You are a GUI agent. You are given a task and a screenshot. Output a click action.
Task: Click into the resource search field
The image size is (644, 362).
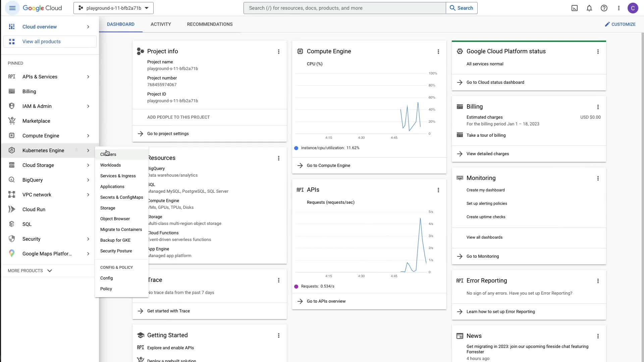pyautogui.click(x=344, y=8)
